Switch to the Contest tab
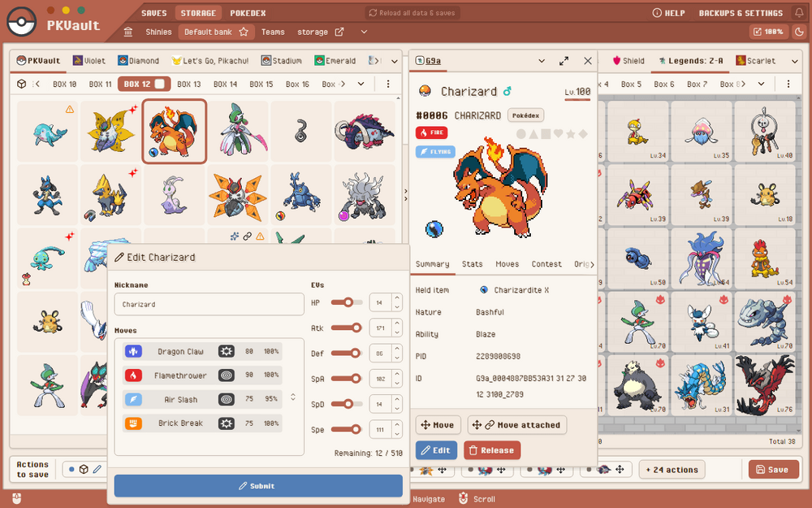 546,264
